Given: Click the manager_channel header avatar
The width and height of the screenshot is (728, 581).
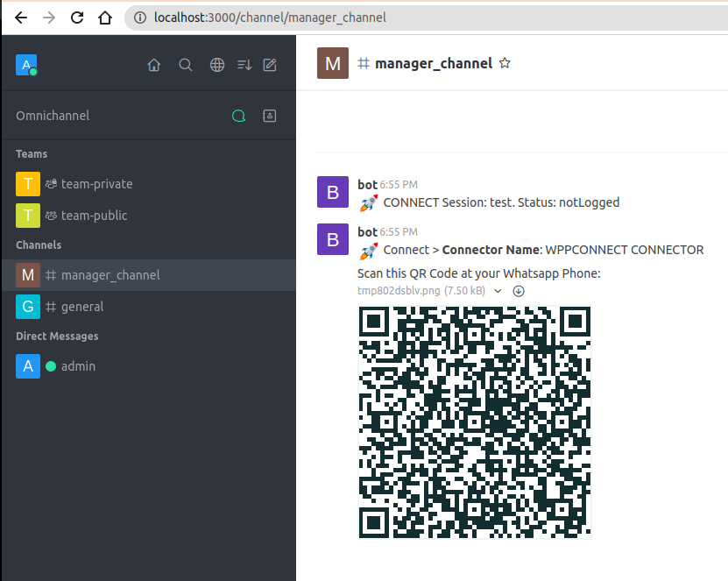Looking at the screenshot, I should click(333, 63).
